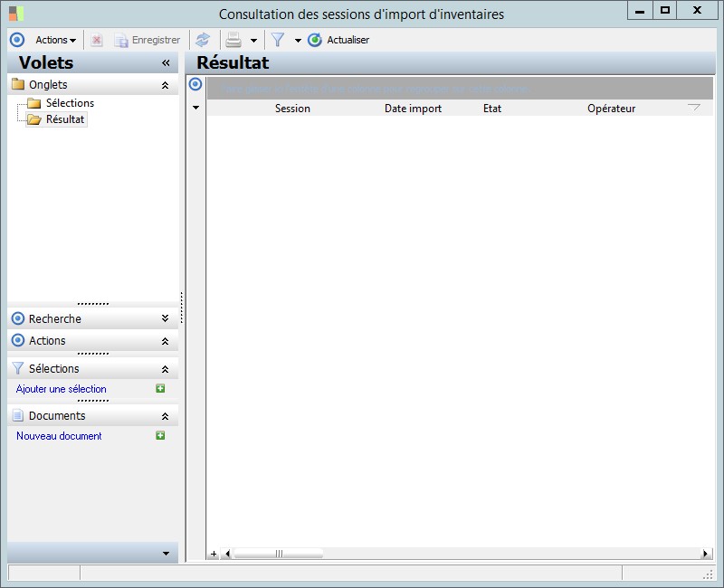
Task: Open the dropdown arrow next to printer
Action: (x=253, y=41)
